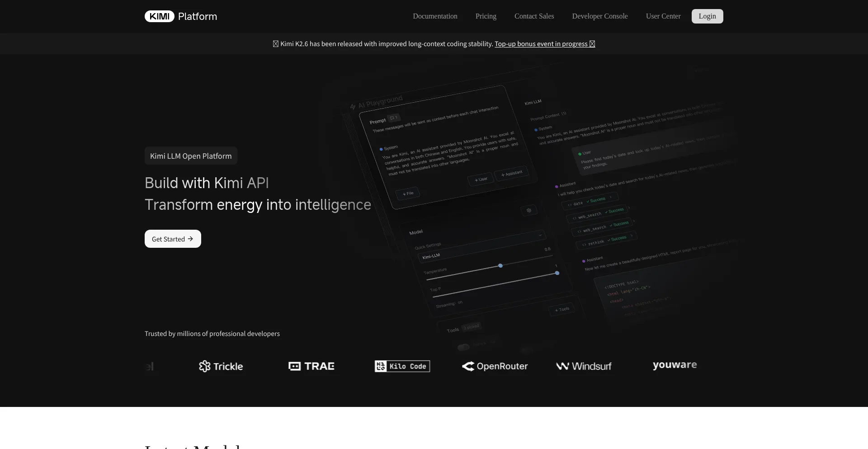The width and height of the screenshot is (868, 449).
Task: Open the Developer Console link
Action: tap(600, 16)
